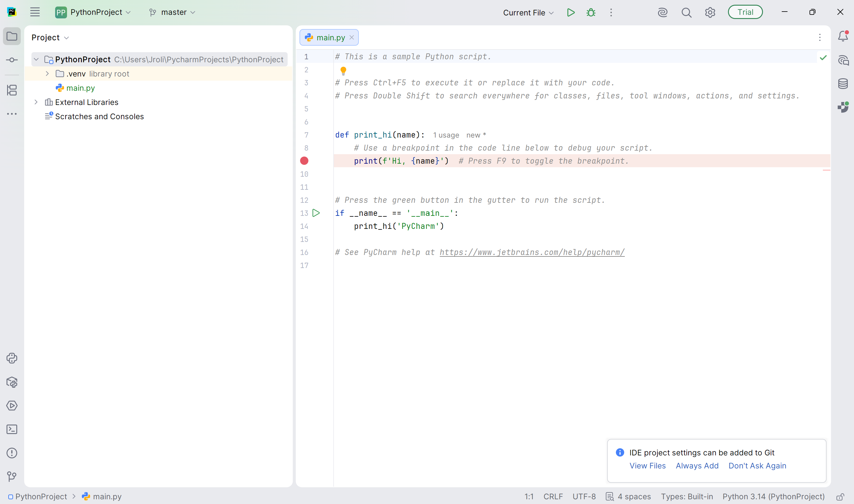Start debugging with the bug icon
This screenshot has width=854, height=504.
[x=591, y=12]
